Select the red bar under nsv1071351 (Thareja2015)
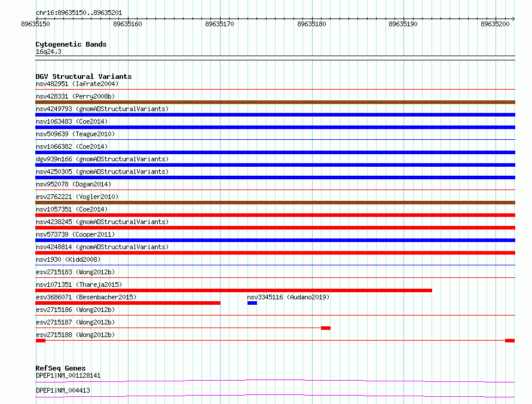 point(234,290)
